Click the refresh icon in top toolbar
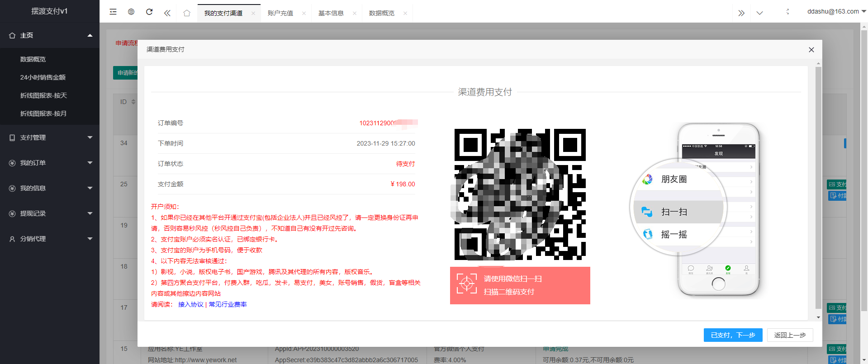 (149, 12)
